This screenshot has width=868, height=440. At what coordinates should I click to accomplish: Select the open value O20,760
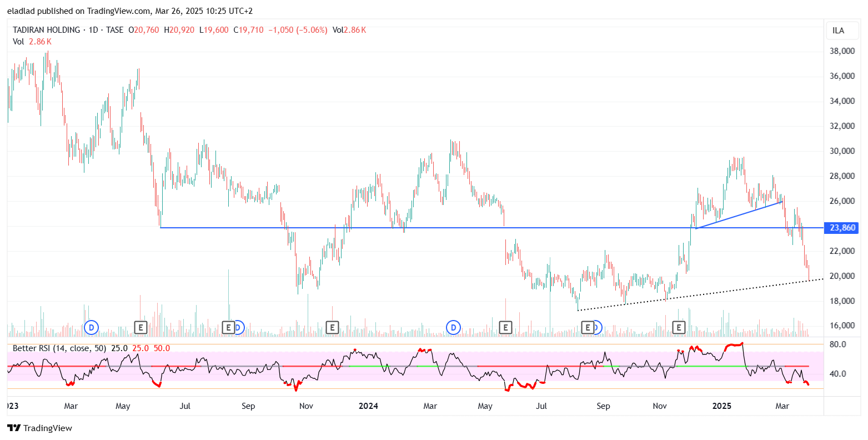(143, 30)
